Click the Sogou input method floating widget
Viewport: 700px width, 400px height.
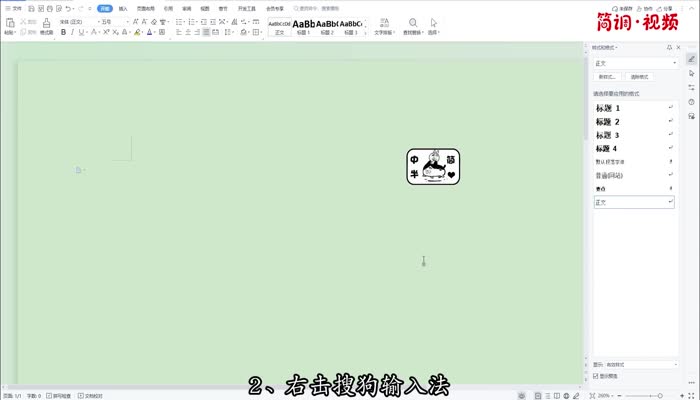coord(432,167)
